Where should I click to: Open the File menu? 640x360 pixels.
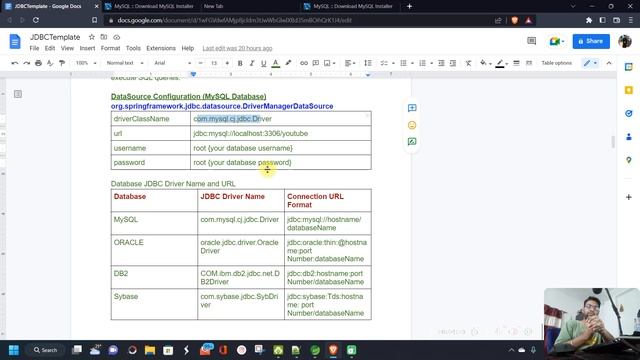(x=34, y=48)
